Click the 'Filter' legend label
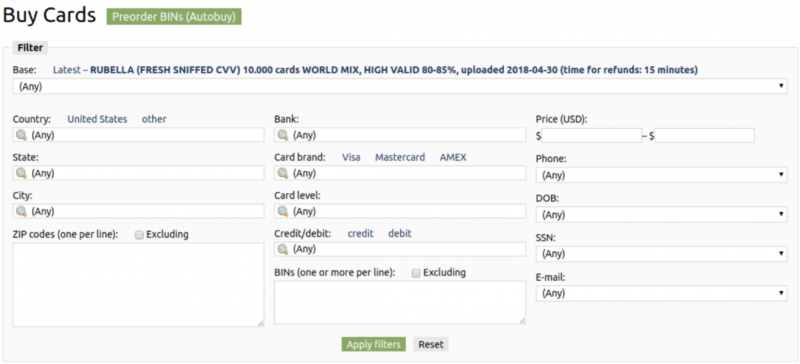Screen dimensions: 800x364 pos(31,48)
